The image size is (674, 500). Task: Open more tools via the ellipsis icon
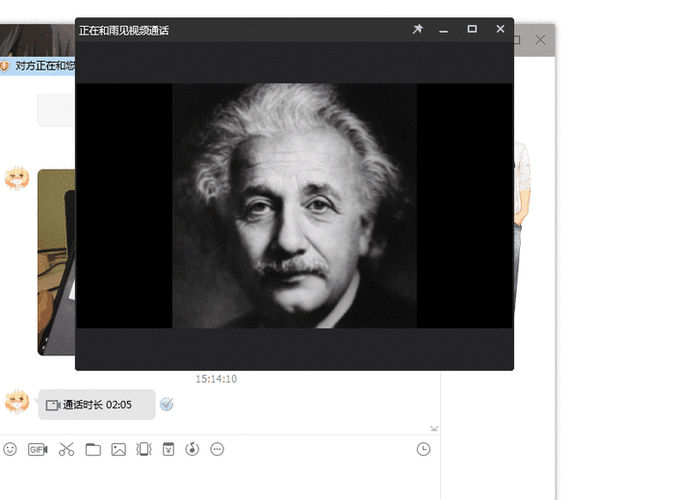click(x=217, y=450)
